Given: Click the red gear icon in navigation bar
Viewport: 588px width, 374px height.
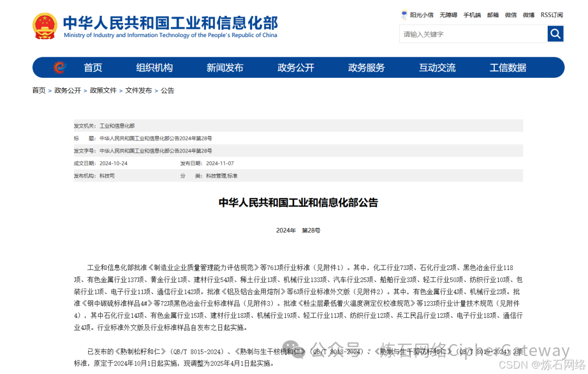Looking at the screenshot, I should coord(59,68).
